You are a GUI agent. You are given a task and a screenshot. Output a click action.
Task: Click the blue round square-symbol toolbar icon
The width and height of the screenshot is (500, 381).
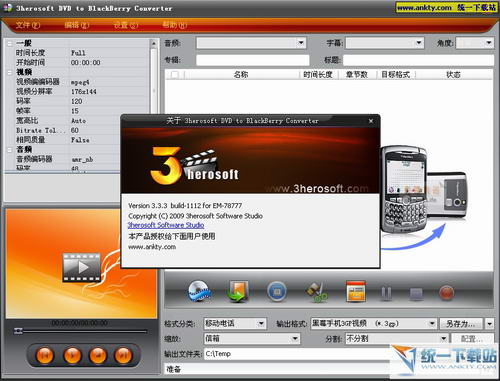(277, 291)
